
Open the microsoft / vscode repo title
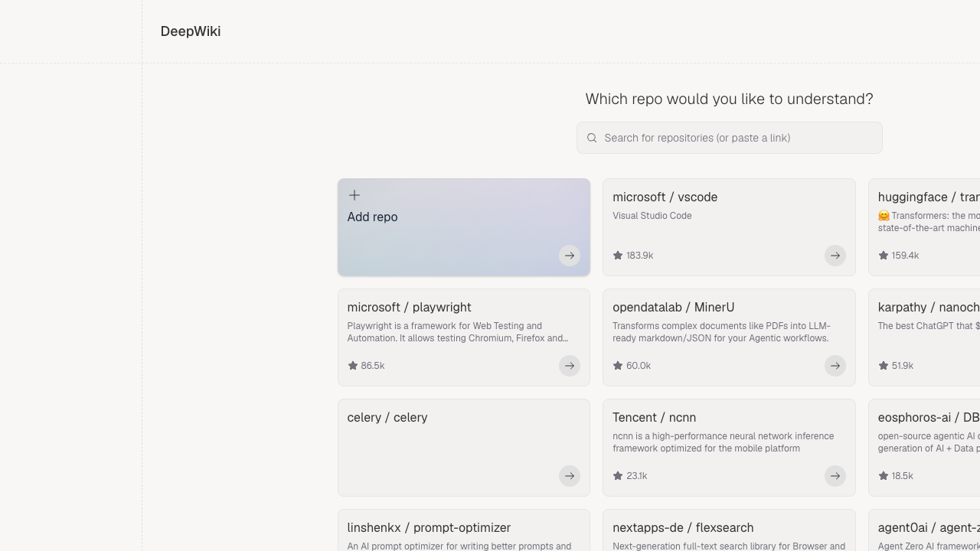[665, 197]
